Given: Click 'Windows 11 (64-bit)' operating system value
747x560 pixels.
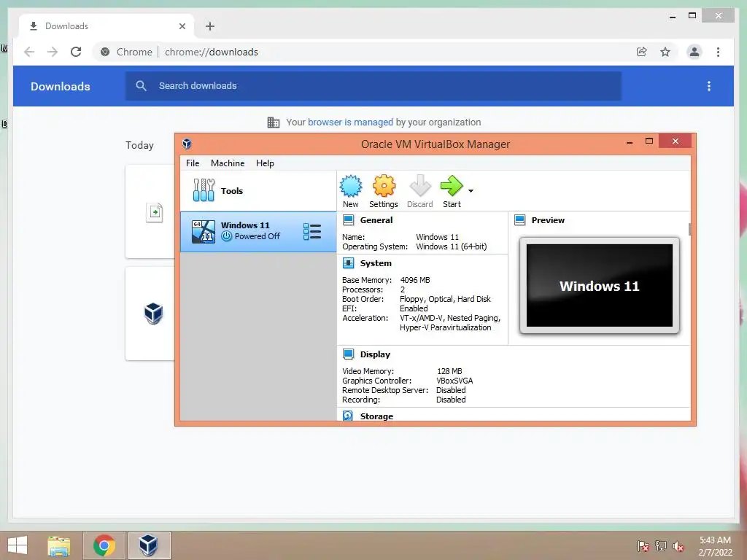Looking at the screenshot, I should pyautogui.click(x=451, y=246).
